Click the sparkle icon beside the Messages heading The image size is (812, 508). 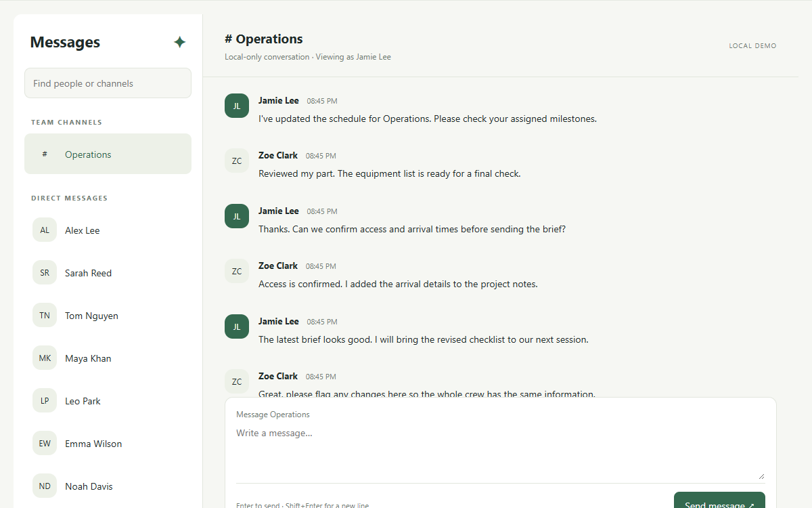tap(179, 42)
